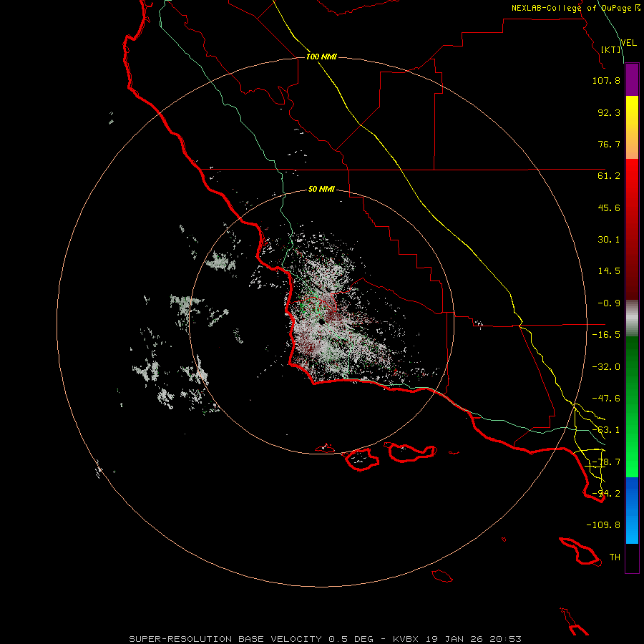Select the -94.2 legend value

pos(606,494)
